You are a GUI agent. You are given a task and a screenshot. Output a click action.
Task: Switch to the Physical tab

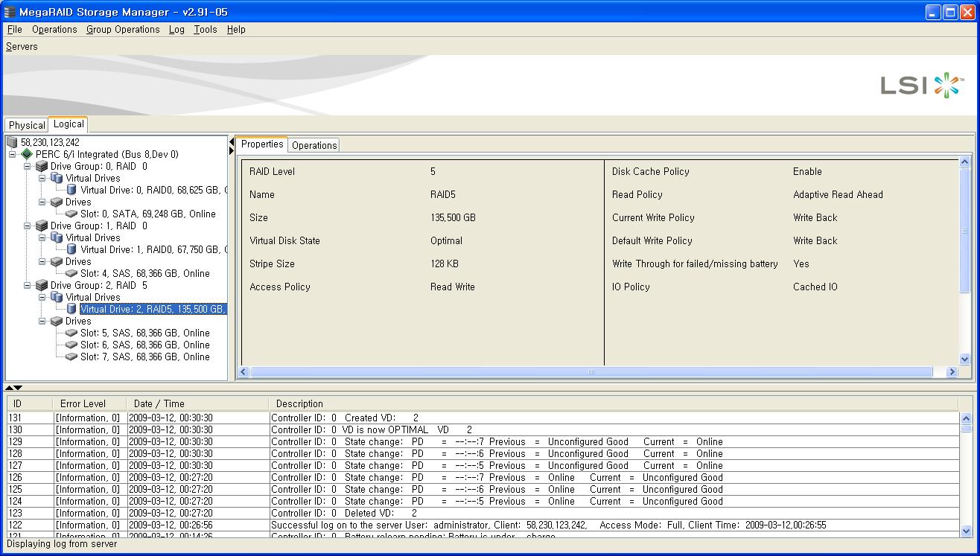pos(27,125)
